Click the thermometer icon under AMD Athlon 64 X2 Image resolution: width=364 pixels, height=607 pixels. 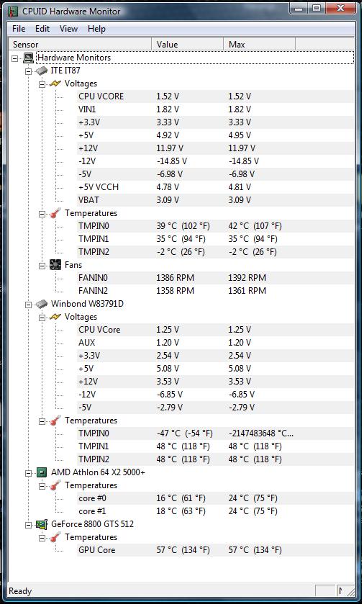55,485
